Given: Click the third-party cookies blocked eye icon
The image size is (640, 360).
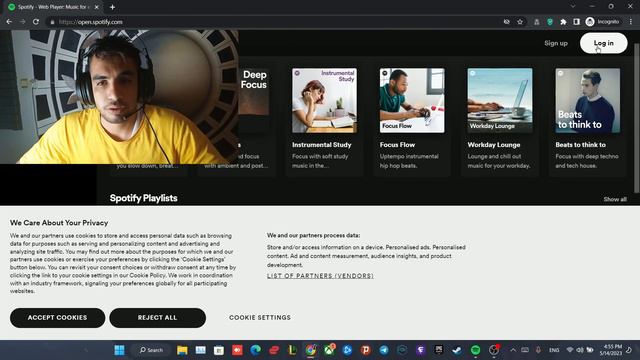Looking at the screenshot, I should coord(507,22).
